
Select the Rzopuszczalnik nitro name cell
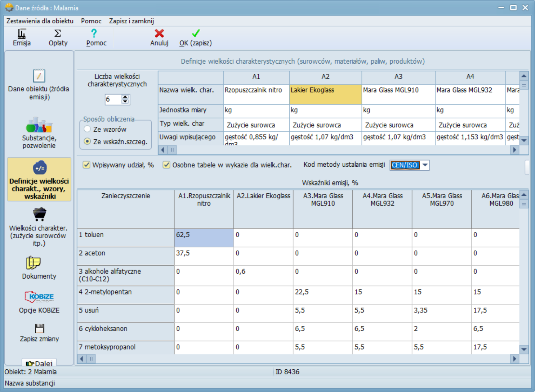coord(256,94)
